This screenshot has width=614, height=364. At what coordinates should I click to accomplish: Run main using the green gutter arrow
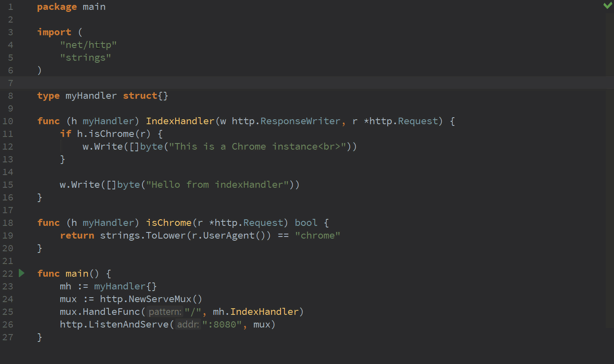22,273
